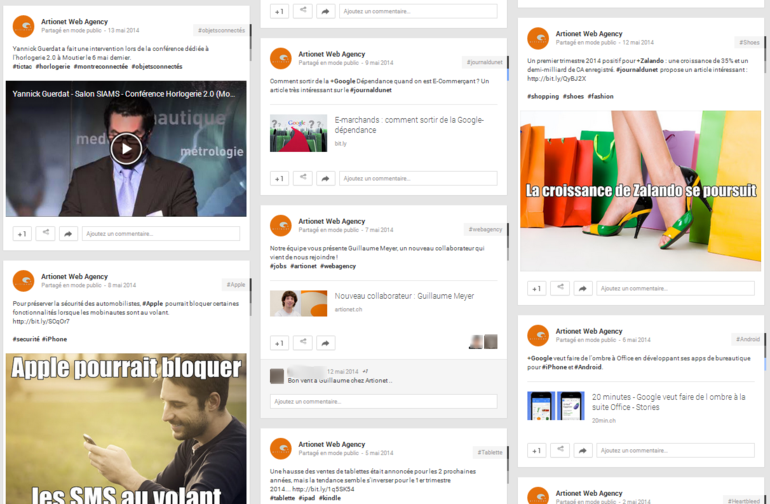Click the #horlogerie hashtag

[53, 66]
